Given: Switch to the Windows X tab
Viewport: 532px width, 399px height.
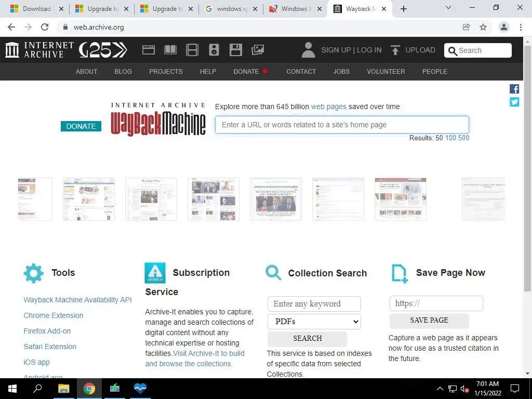Looking at the screenshot, I should (295, 9).
